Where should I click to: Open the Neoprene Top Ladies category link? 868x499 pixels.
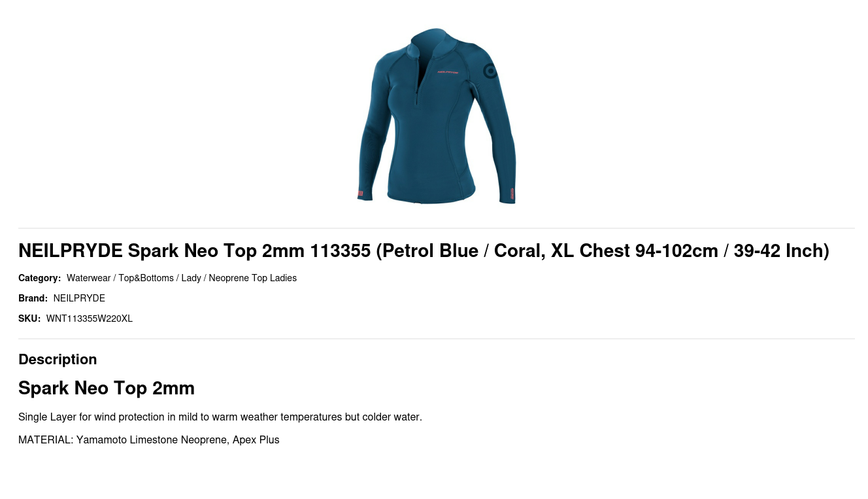coord(252,278)
